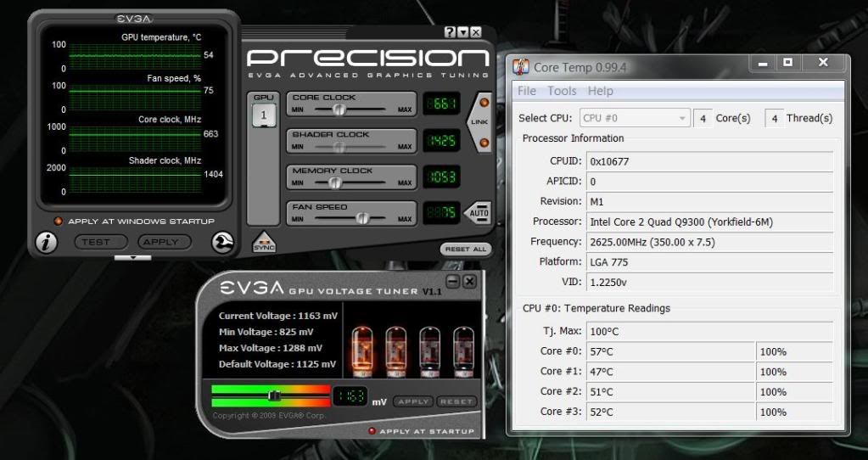Viewport: 868px width, 460px height.
Task: Click the shader clock 1425 readout
Action: click(442, 141)
